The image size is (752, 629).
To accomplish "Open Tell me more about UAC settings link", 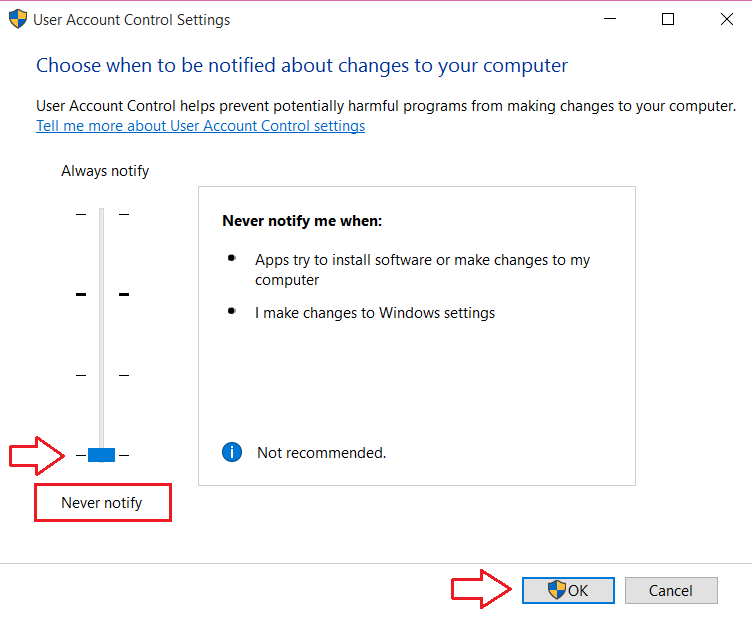I will pos(200,126).
